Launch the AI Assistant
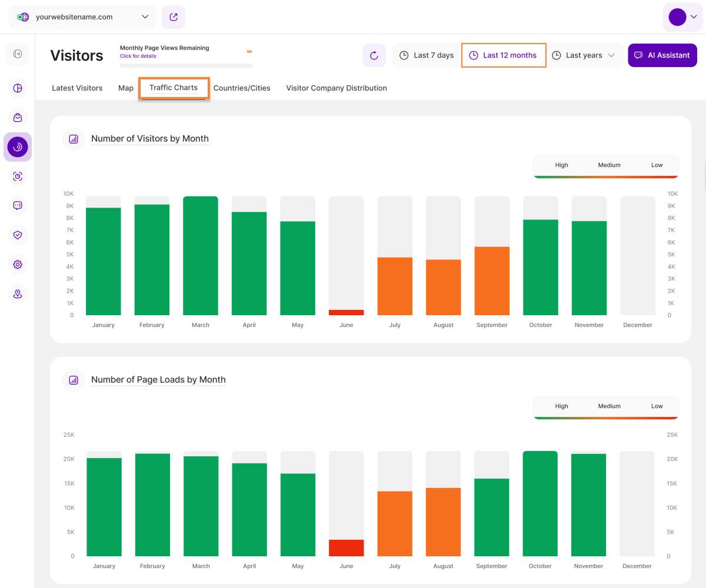The image size is (706, 588). point(662,55)
